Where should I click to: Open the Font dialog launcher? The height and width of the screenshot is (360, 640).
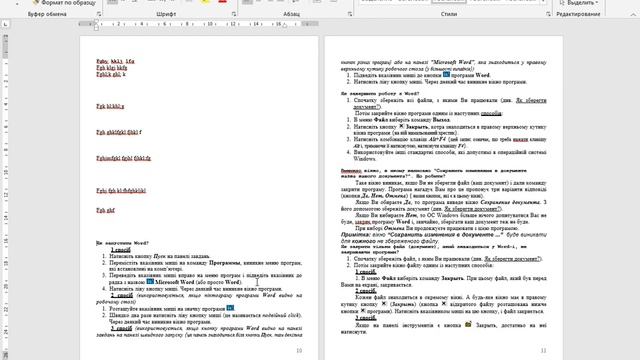tap(233, 14)
